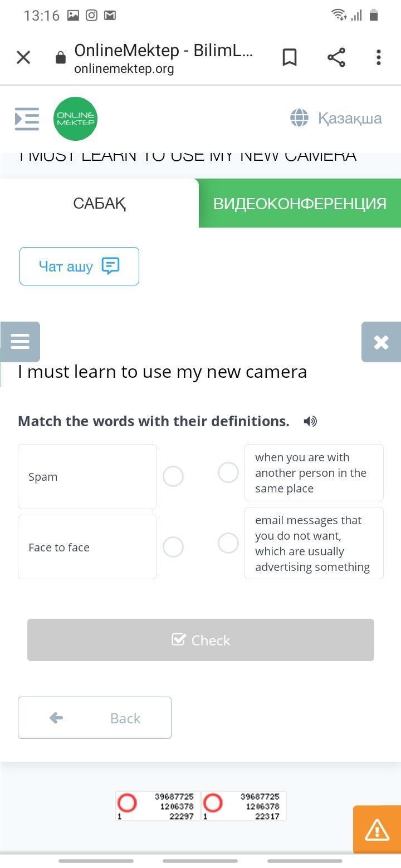Switch to ВИДЕОКОНФЕРЕНЦИЯ tab
Image resolution: width=401 pixels, height=868 pixels.
pyautogui.click(x=300, y=203)
